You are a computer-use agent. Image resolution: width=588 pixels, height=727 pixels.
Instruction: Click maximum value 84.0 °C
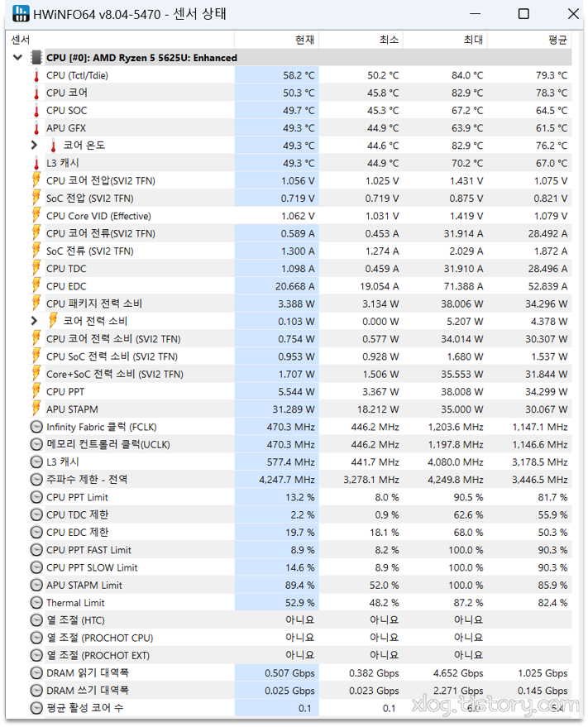click(x=467, y=75)
